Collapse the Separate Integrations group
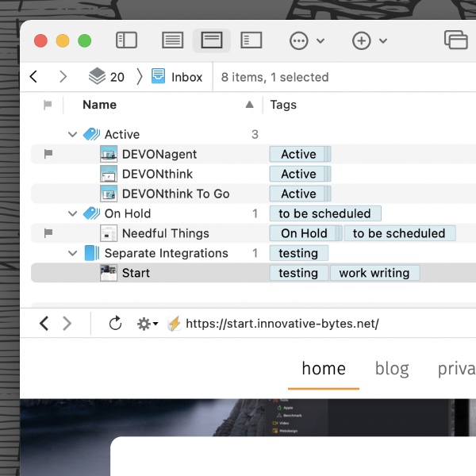 click(72, 253)
